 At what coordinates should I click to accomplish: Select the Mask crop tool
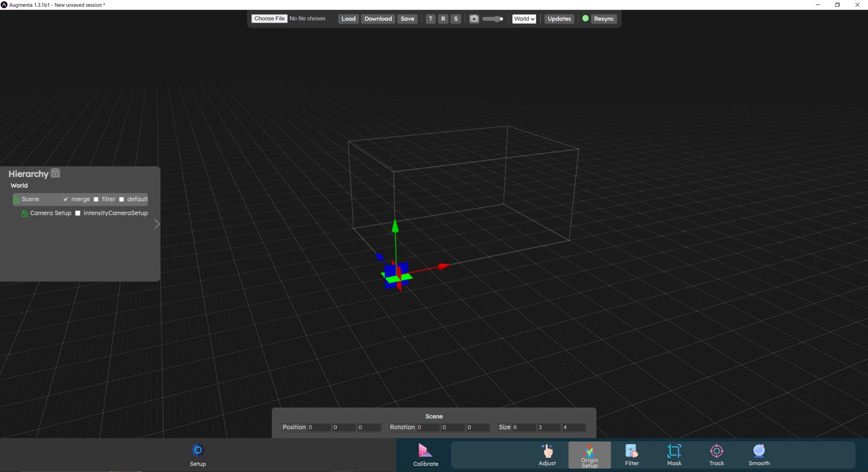tap(674, 455)
